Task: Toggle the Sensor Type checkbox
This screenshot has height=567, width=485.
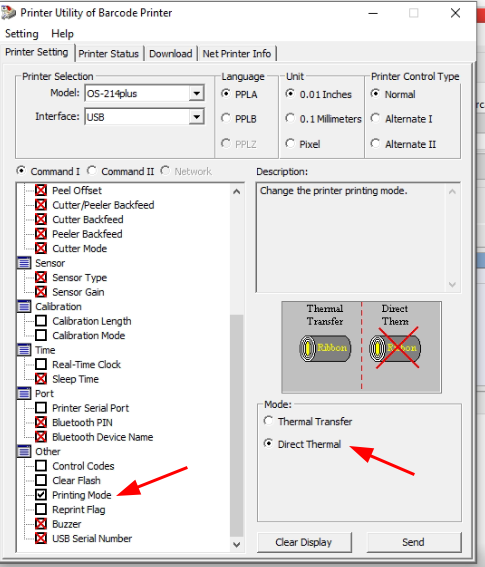Action: 41,277
